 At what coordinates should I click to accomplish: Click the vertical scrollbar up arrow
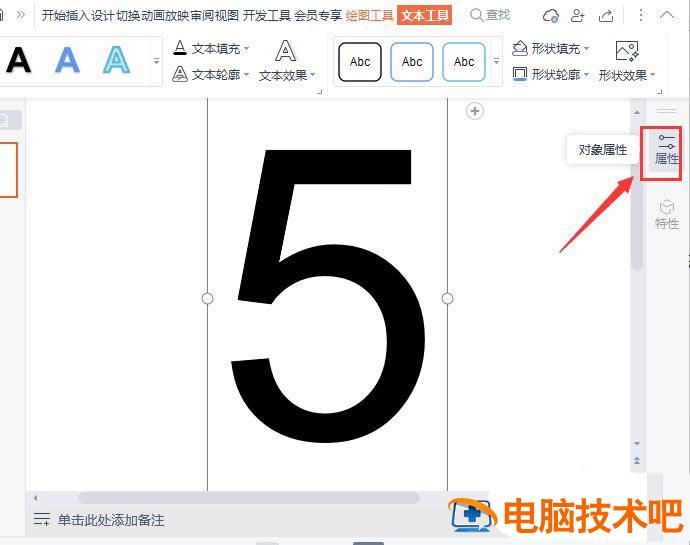(637, 112)
